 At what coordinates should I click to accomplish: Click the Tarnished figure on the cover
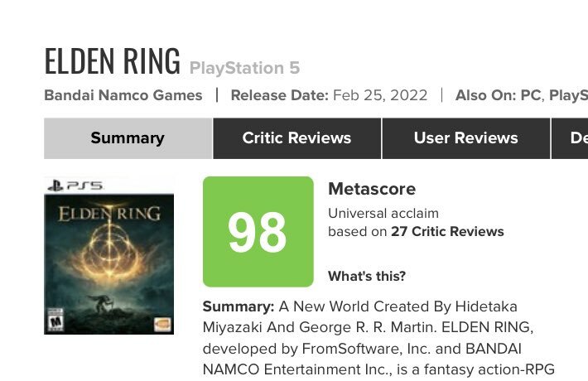[x=100, y=303]
